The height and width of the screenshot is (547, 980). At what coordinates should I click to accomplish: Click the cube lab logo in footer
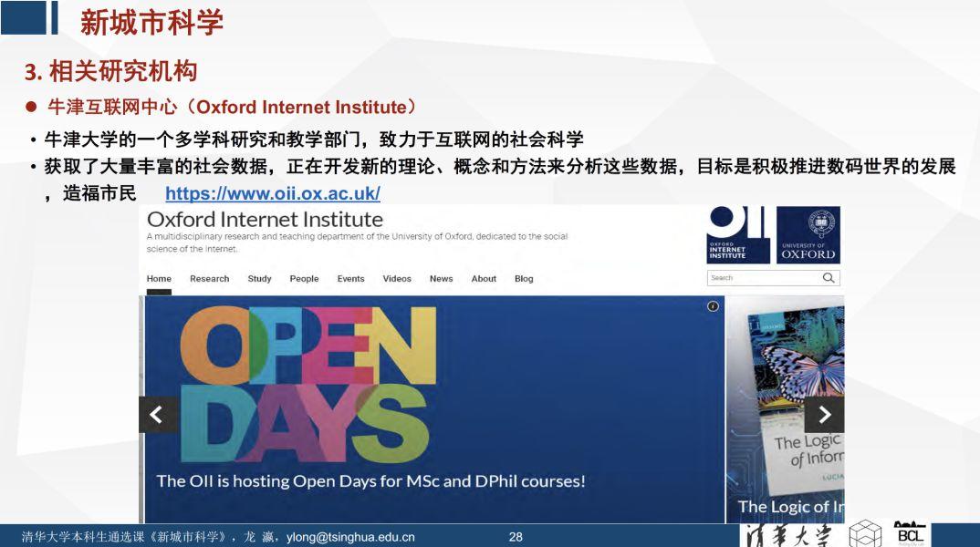point(865,534)
